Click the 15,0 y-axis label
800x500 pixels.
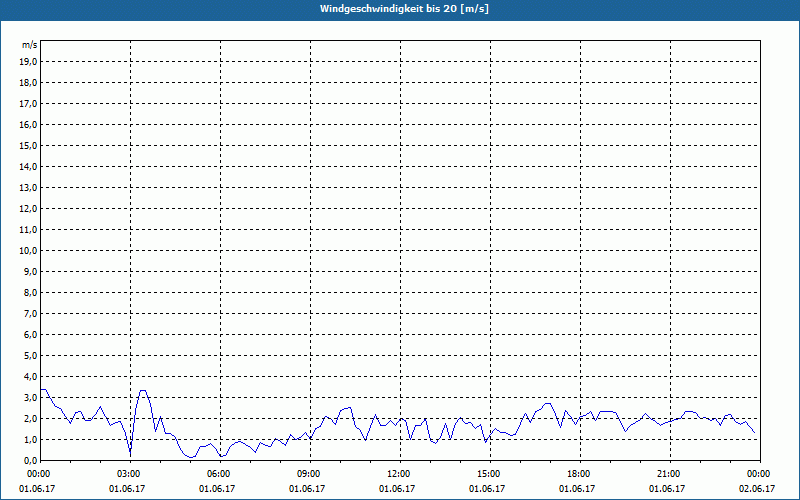29,145
